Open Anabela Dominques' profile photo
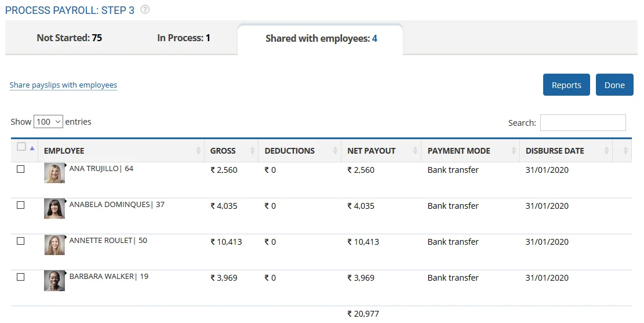This screenshot has width=644, height=323. [54, 209]
